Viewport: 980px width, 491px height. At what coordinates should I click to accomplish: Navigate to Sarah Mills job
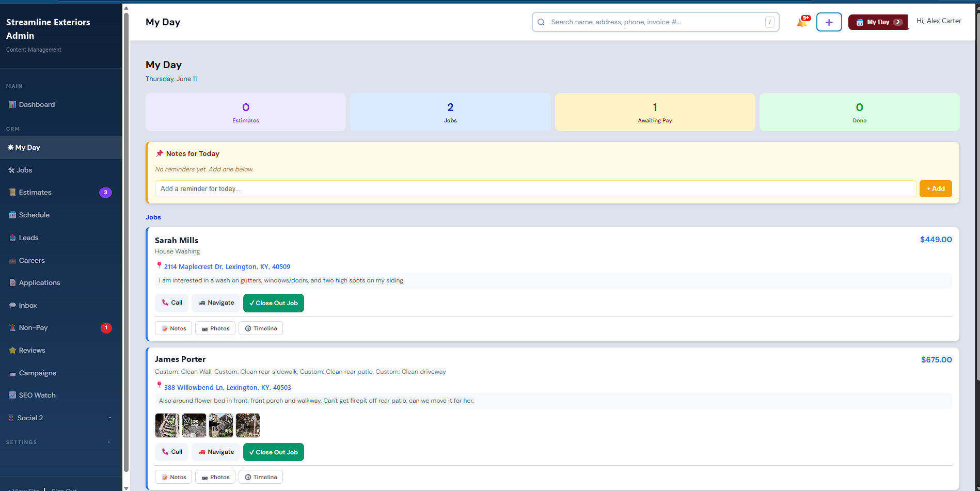tap(216, 303)
